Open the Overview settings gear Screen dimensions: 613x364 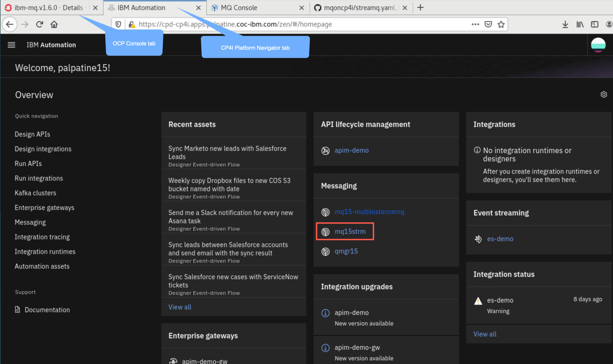pyautogui.click(x=603, y=95)
